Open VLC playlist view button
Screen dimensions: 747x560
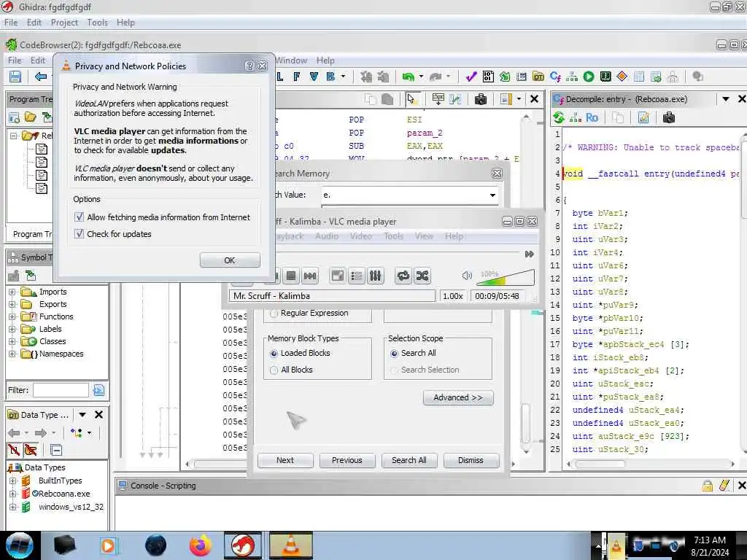coord(356,276)
